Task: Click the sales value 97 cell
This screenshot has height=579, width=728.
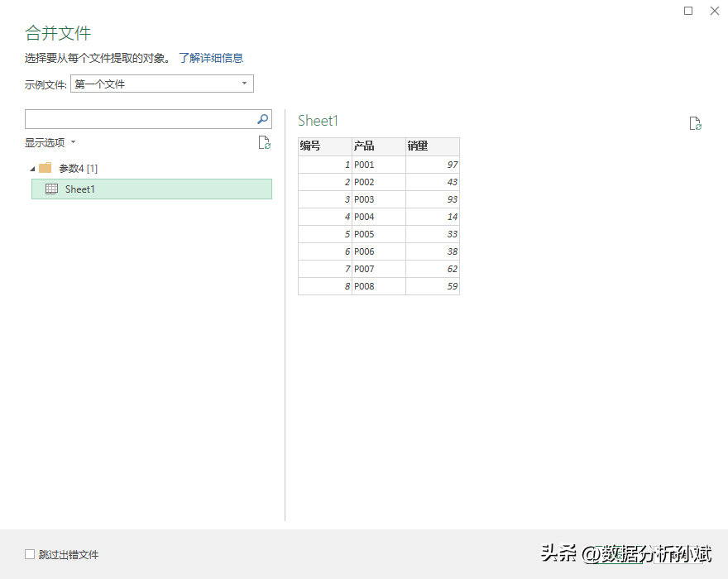Action: [x=433, y=165]
